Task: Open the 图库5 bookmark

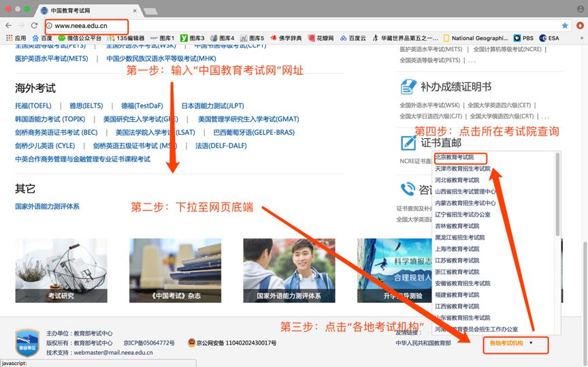Action: click(252, 38)
